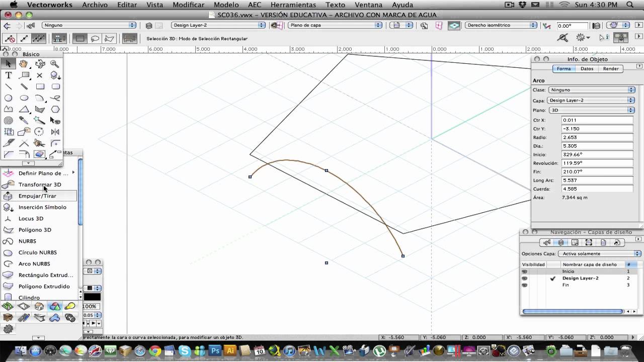644x362 pixels.
Task: Select the Flyover rotate tool
Action: tap(40, 64)
